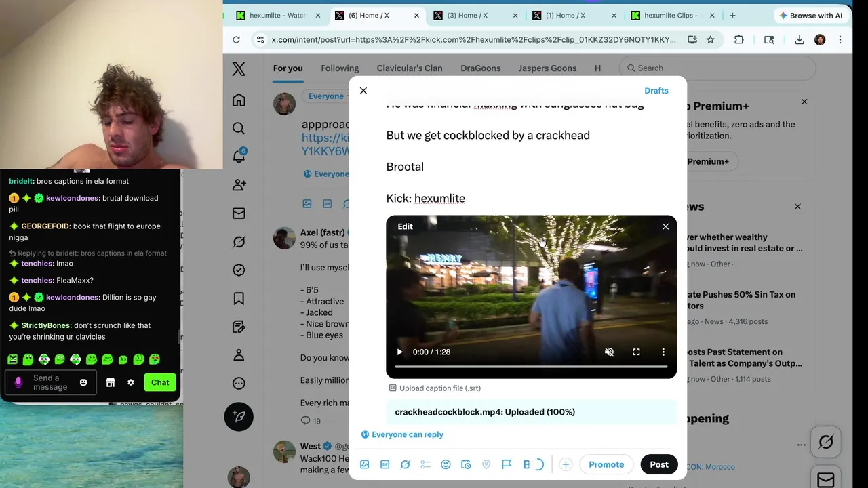The image size is (868, 488).
Task: Switch to the For you timeline tab
Action: (x=288, y=68)
